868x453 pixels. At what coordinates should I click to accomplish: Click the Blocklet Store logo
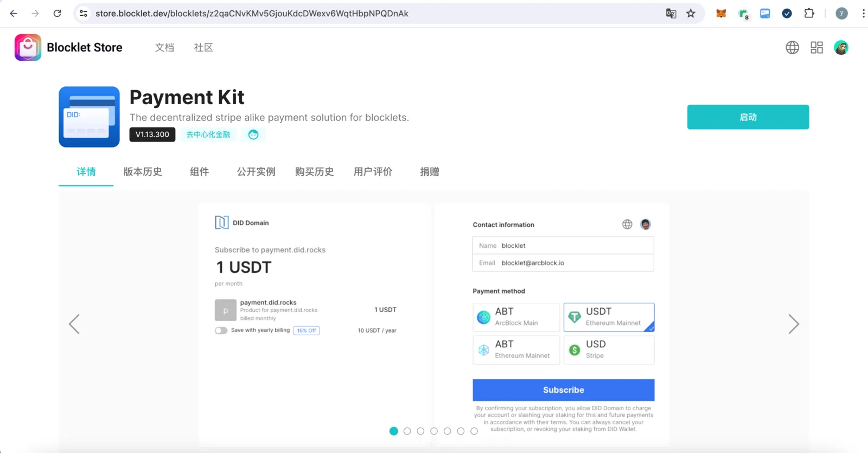pyautogui.click(x=28, y=47)
